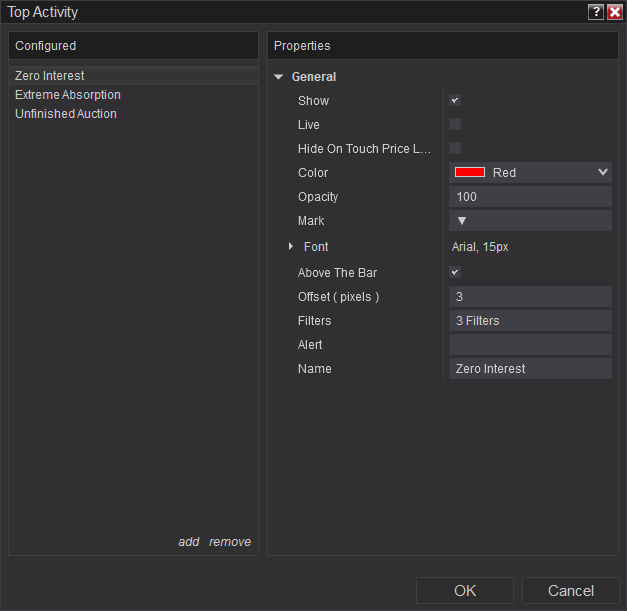Open the Color dropdown
Viewport: 627px width, 611px height.
point(602,173)
